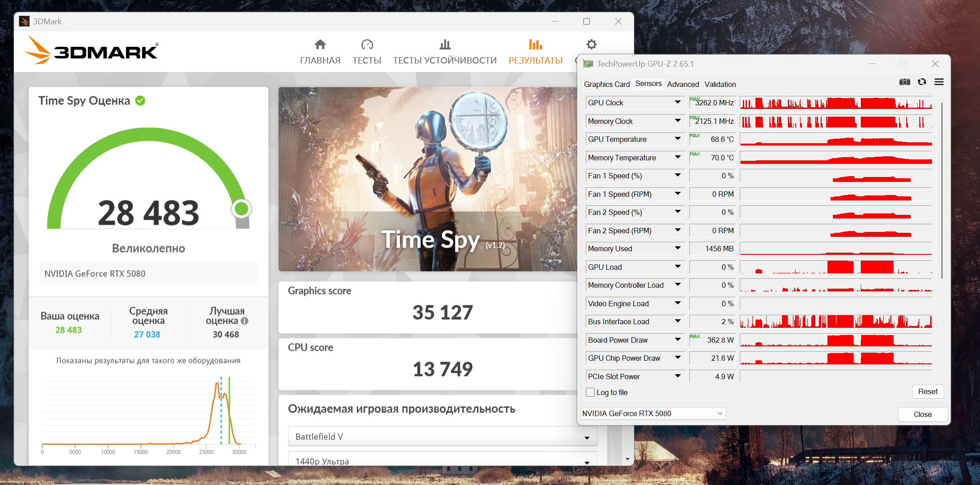
Task: Click the GPU-Z refresh icon
Action: point(922,82)
